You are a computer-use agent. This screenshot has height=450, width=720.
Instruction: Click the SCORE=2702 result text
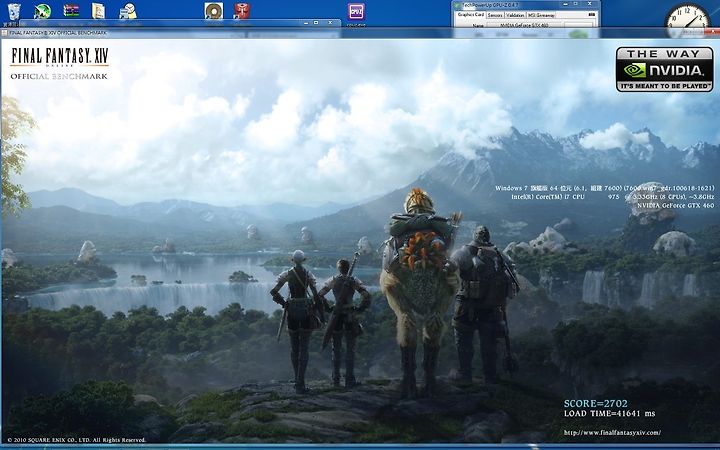pos(596,404)
